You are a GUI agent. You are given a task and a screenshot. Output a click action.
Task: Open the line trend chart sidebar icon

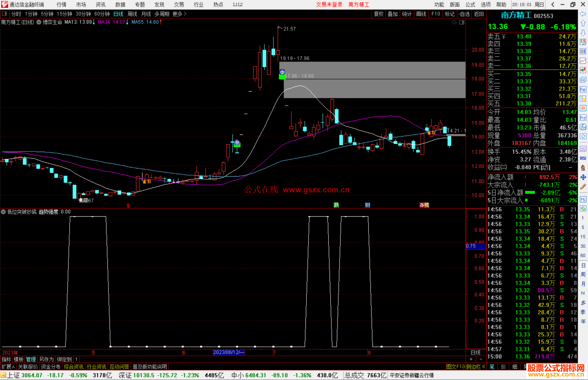click(x=583, y=61)
